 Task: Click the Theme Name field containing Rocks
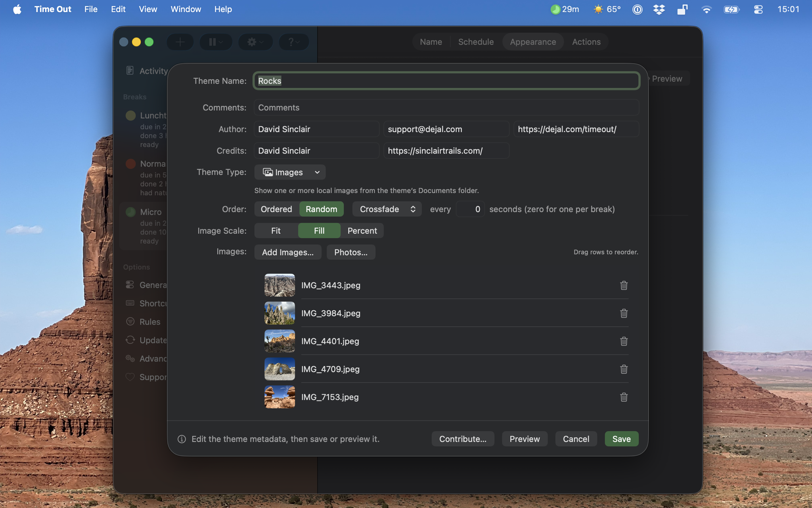coord(446,81)
